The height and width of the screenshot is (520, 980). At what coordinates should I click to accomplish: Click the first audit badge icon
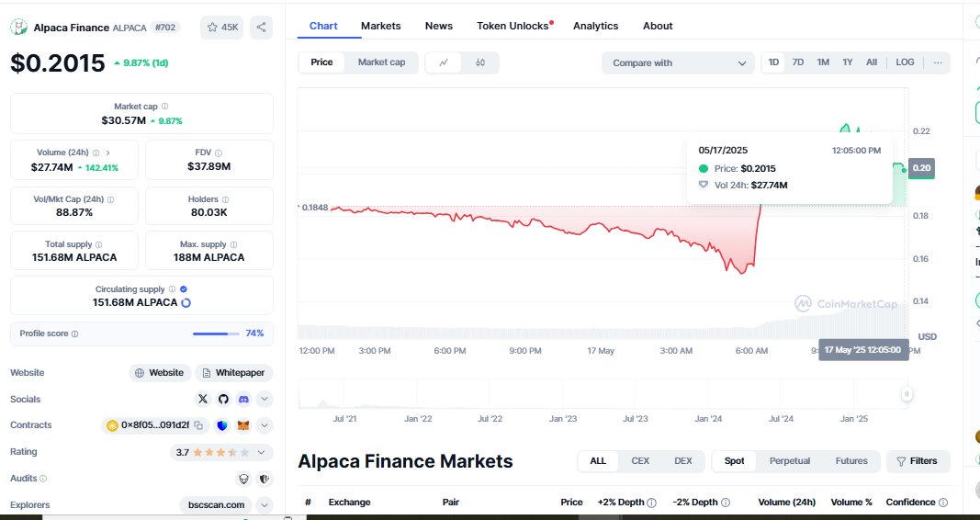click(243, 480)
